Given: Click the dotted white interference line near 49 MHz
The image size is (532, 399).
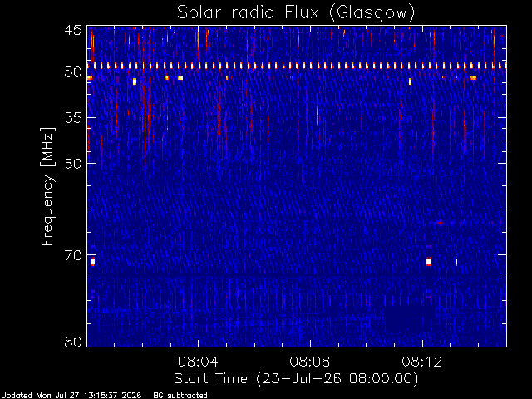Looking at the screenshot, I should [x=297, y=66].
